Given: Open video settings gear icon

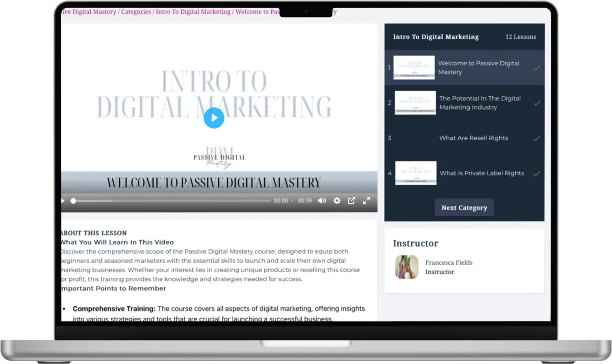Looking at the screenshot, I should tap(337, 201).
